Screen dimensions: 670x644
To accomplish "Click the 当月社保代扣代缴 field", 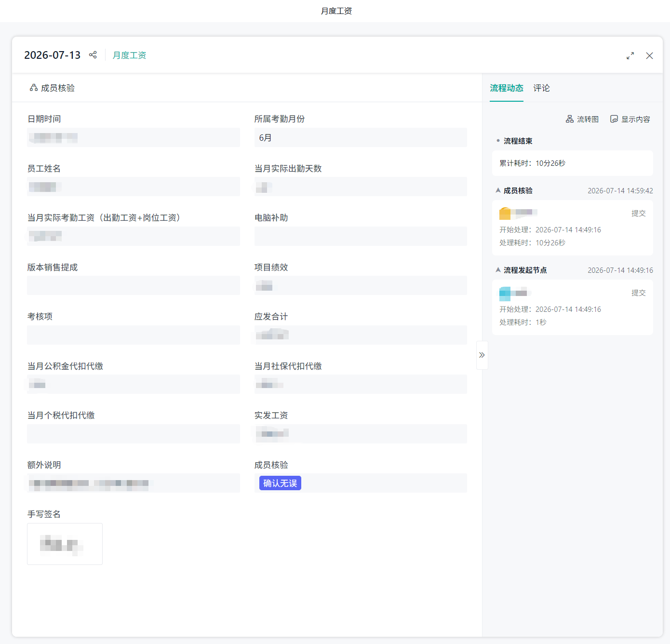I will (361, 384).
